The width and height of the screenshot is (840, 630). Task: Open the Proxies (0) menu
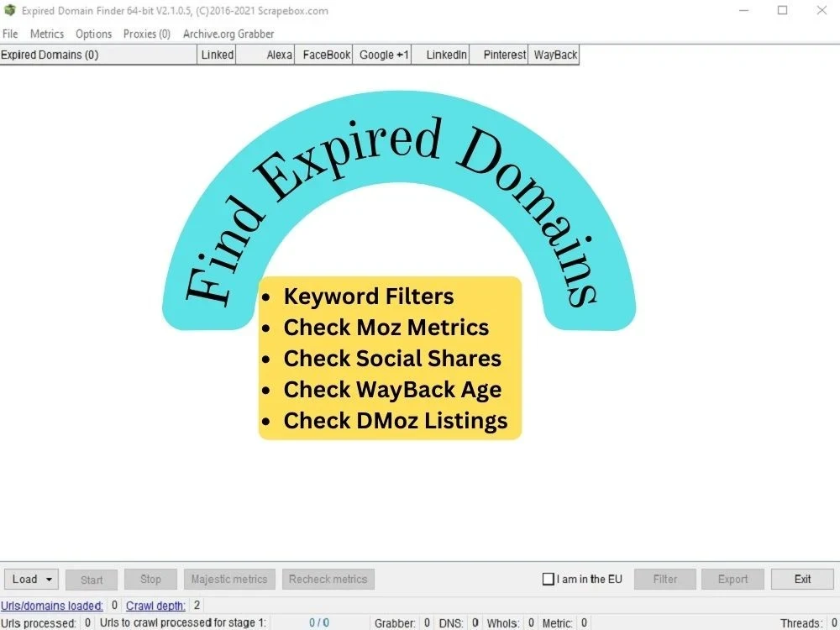pos(147,34)
